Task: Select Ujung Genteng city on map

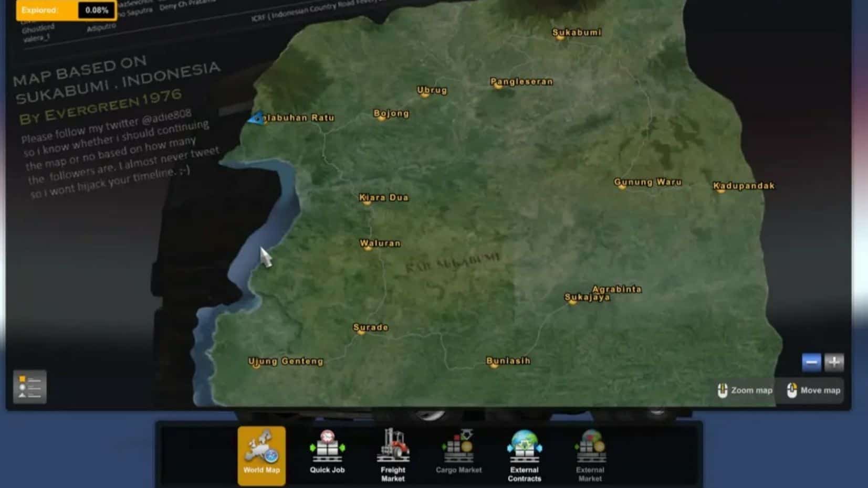Action: (256, 365)
